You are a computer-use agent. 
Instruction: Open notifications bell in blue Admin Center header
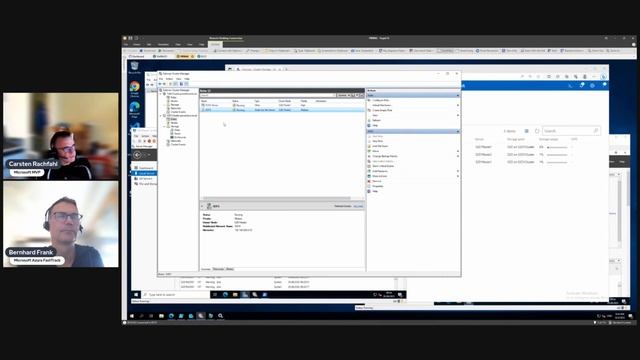(x=582, y=85)
